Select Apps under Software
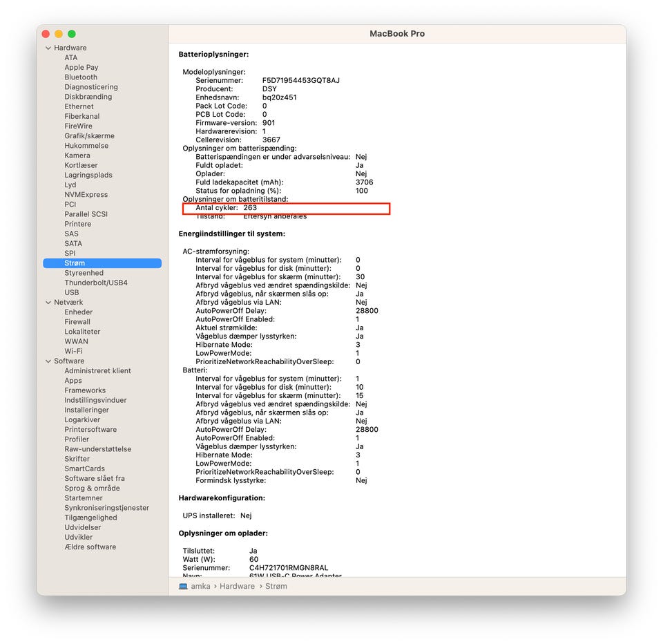The height and width of the screenshot is (644, 663). click(x=73, y=381)
